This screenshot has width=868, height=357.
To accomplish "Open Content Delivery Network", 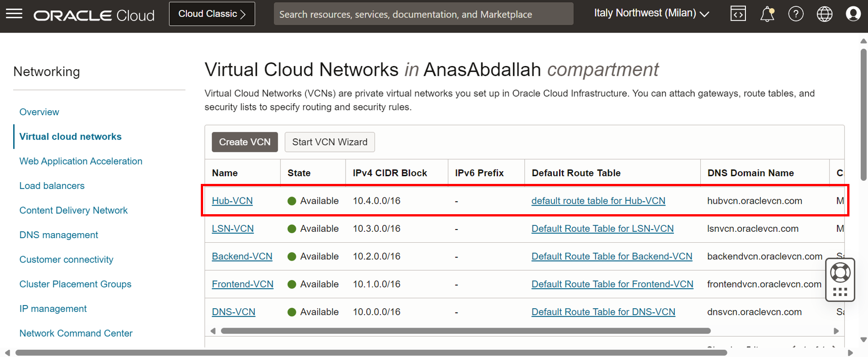I will pos(73,211).
